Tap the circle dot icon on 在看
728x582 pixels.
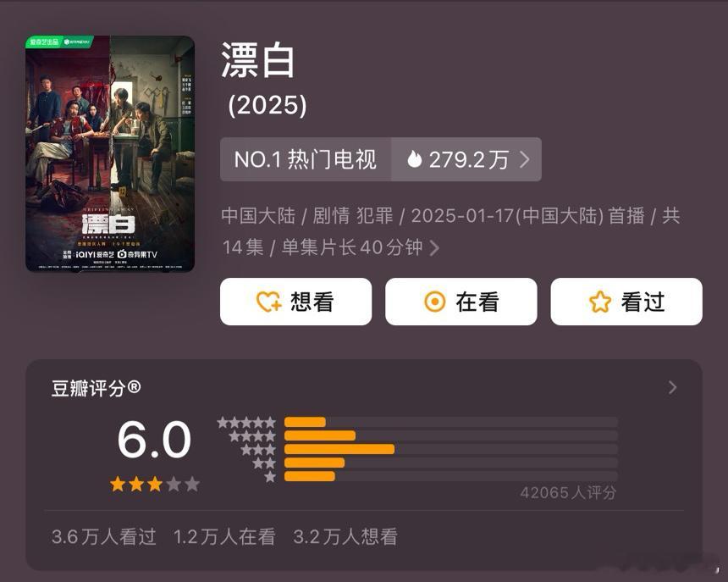coord(434,302)
